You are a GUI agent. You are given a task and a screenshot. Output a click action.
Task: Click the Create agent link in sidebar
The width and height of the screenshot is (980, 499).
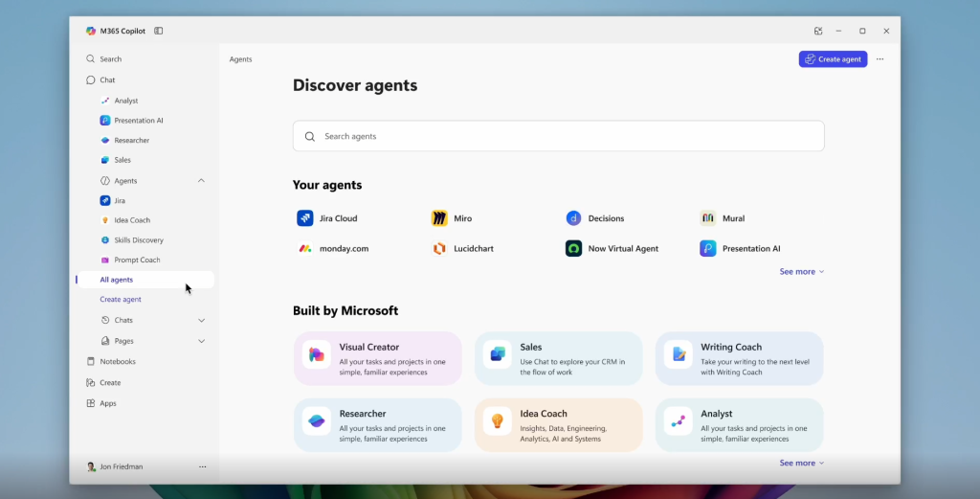point(121,300)
